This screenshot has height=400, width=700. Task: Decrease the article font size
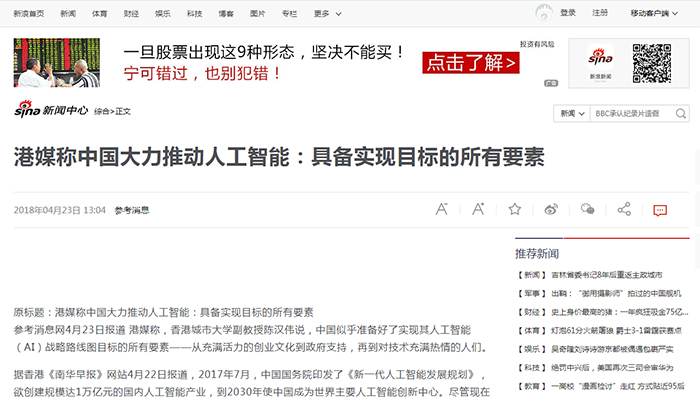[441, 209]
